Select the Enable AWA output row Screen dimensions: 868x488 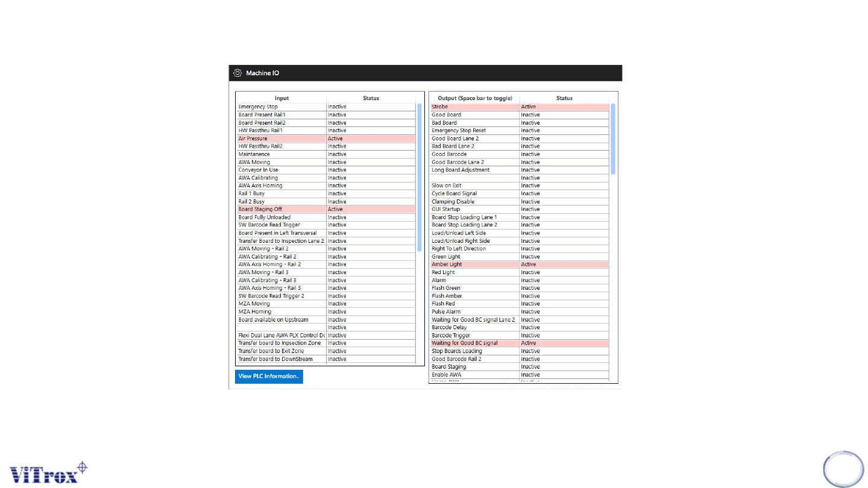(520, 375)
